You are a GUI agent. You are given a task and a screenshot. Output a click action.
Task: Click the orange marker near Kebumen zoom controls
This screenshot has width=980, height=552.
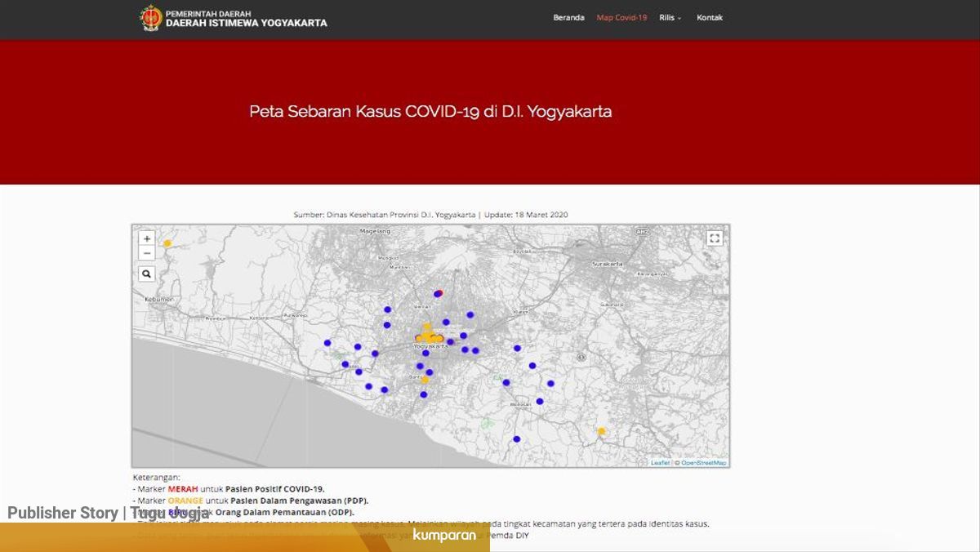pos(167,243)
